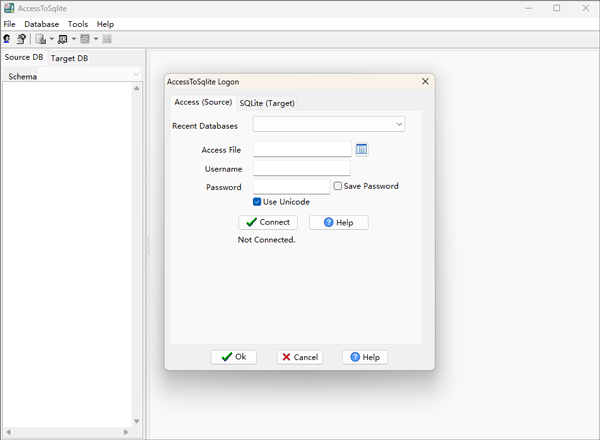The width and height of the screenshot is (600, 440).
Task: Click the grayed windows toolbar icon
Action: point(85,39)
